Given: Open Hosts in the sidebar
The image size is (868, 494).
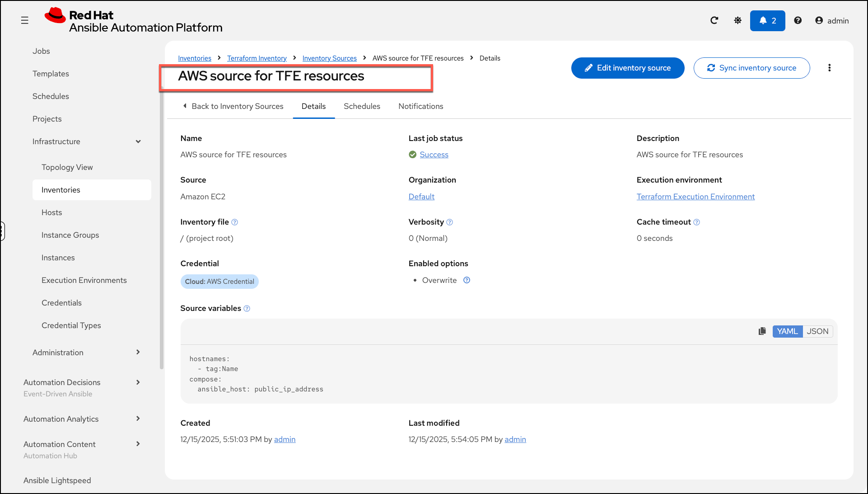Looking at the screenshot, I should coord(51,212).
